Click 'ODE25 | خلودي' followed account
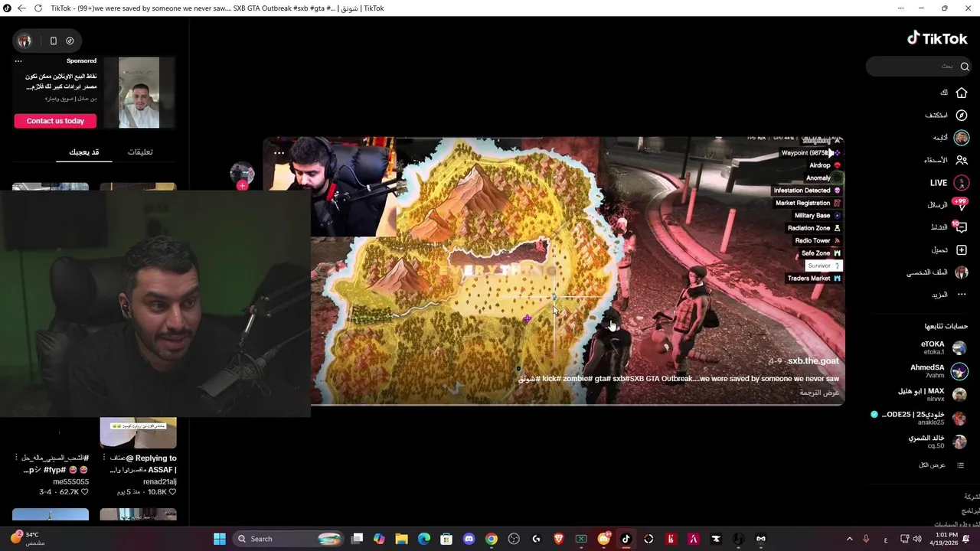 pyautogui.click(x=920, y=418)
